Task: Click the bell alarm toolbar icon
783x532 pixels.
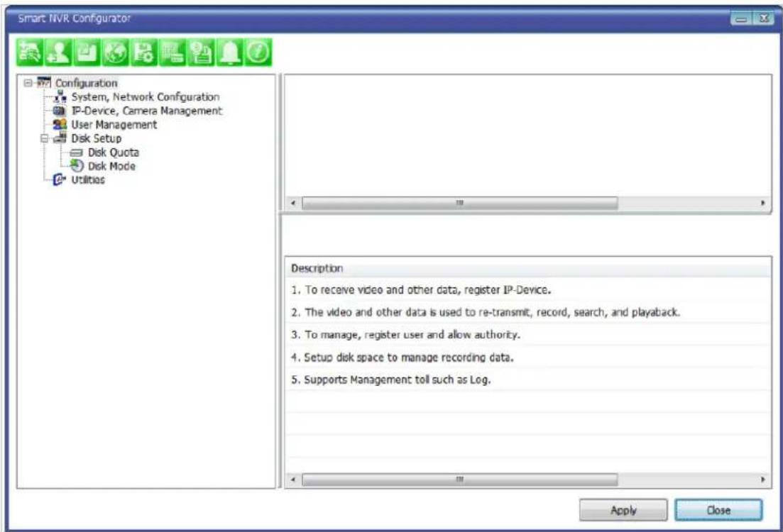Action: click(229, 52)
